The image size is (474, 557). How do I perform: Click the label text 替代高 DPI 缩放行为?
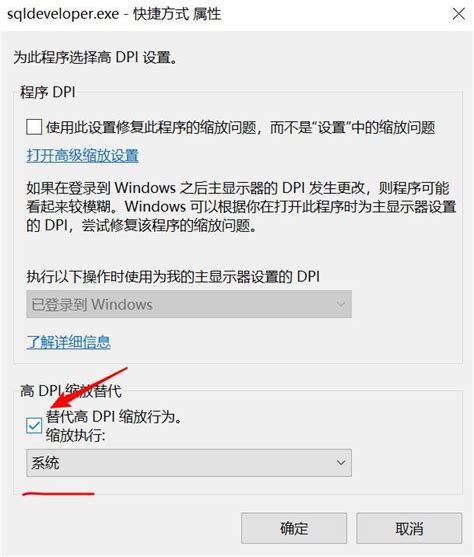click(x=114, y=416)
